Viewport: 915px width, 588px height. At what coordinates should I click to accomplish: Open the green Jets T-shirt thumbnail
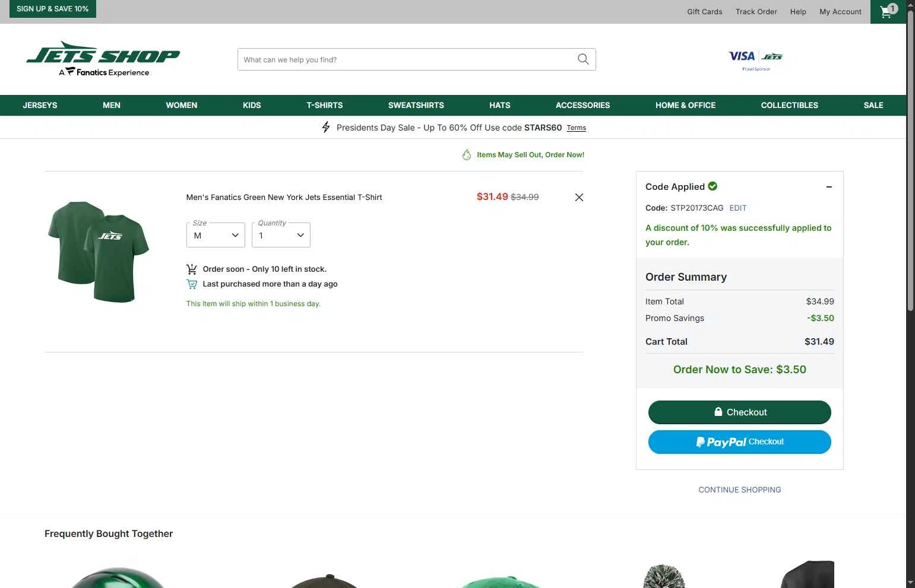(99, 252)
